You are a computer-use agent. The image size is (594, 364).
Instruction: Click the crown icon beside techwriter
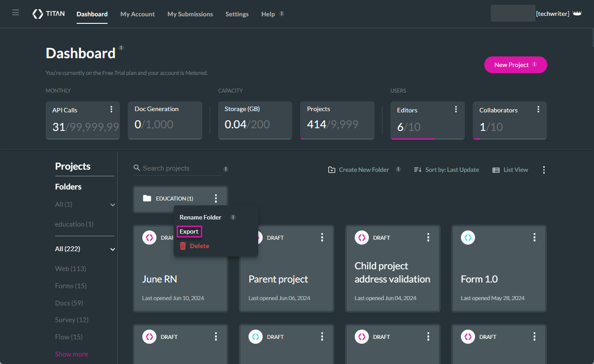point(577,14)
